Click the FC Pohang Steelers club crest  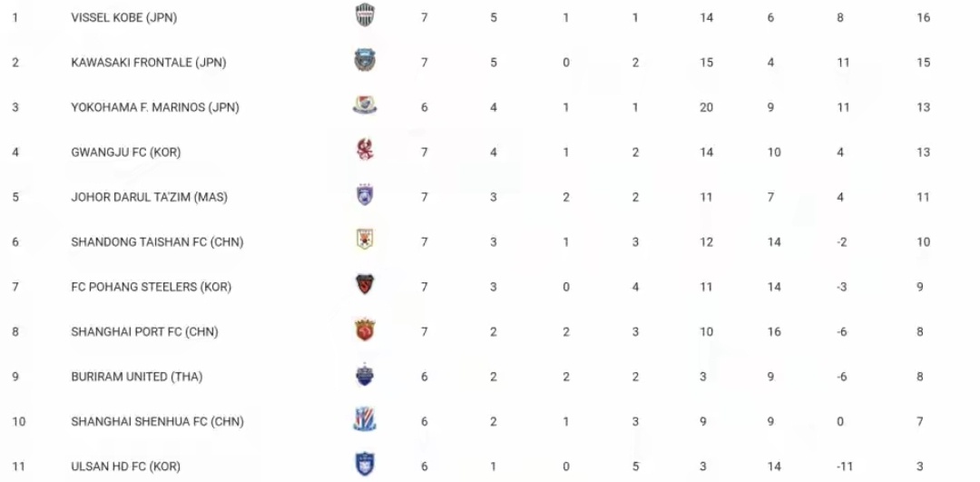tap(365, 286)
